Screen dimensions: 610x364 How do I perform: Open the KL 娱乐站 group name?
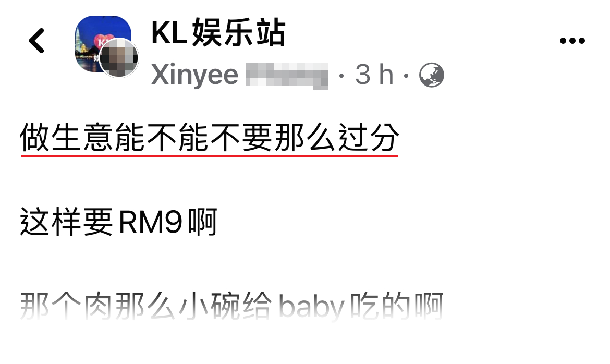point(218,33)
